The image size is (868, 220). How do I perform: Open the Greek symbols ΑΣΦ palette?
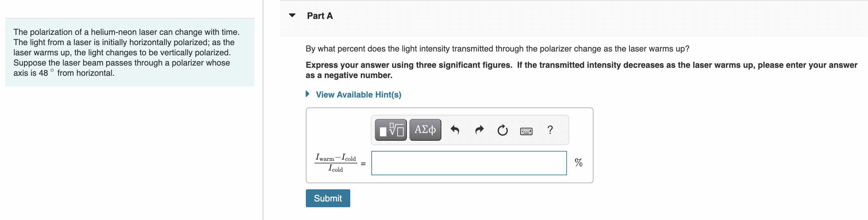(x=425, y=130)
